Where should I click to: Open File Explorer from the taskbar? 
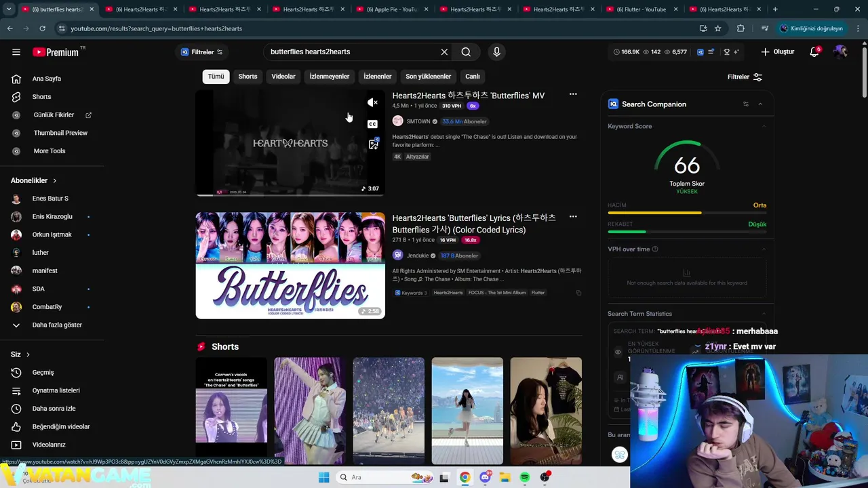pyautogui.click(x=505, y=477)
